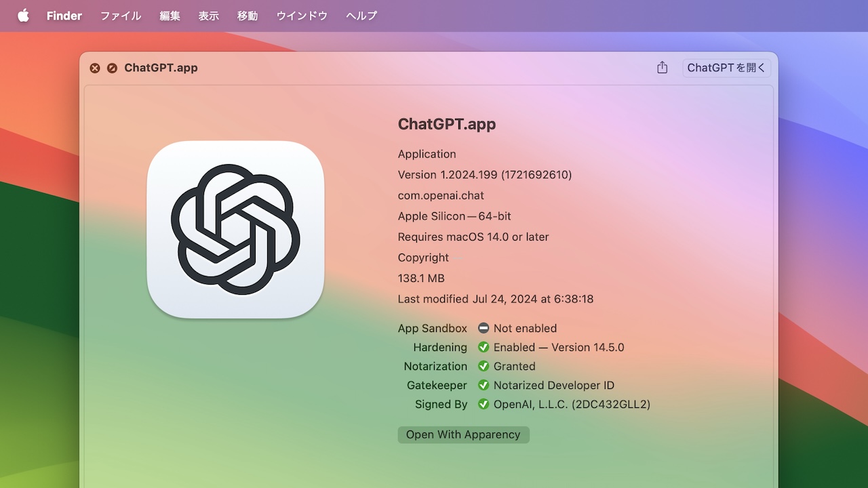868x488 pixels.
Task: Open the 編集 menu
Action: click(170, 16)
